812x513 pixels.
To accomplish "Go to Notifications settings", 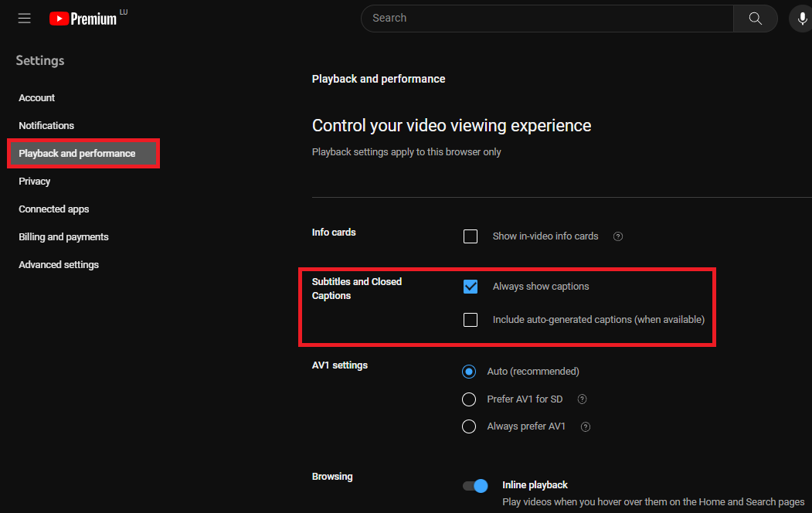I will point(46,126).
